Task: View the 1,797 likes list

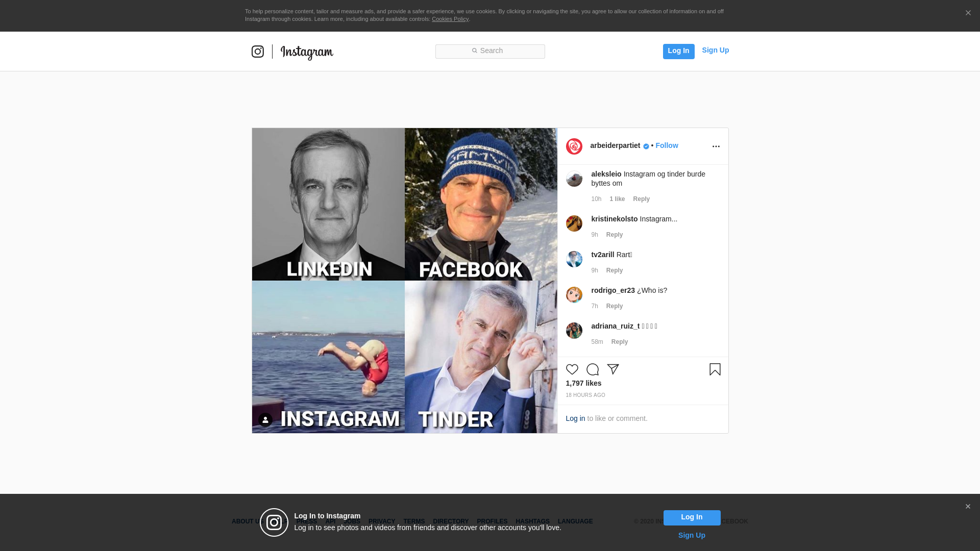Action: (583, 383)
